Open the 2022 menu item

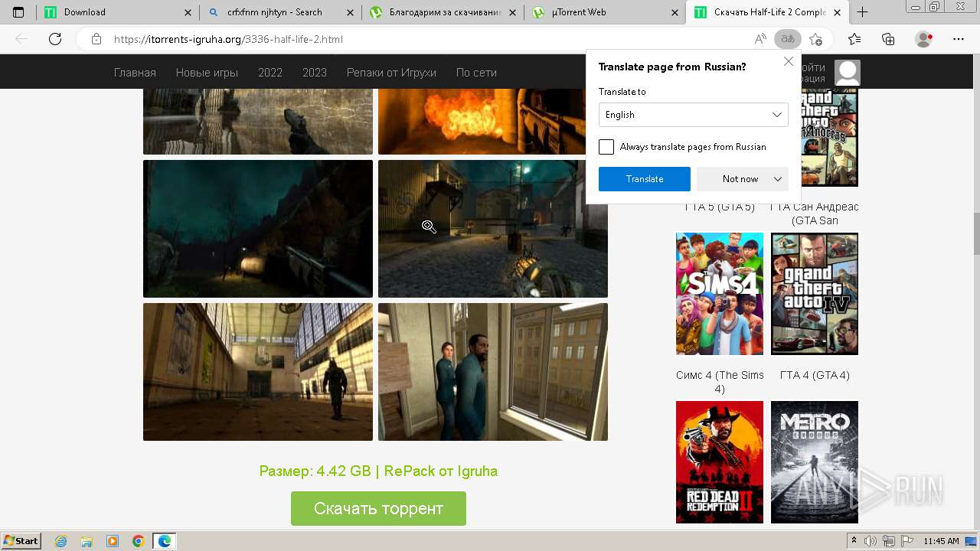coord(270,73)
